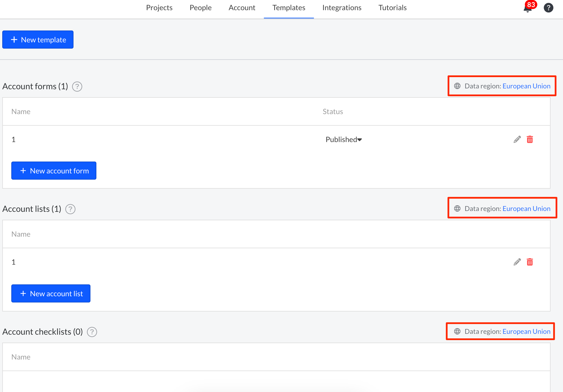Open European Union link for Account checklists
The width and height of the screenshot is (563, 392).
click(x=526, y=332)
